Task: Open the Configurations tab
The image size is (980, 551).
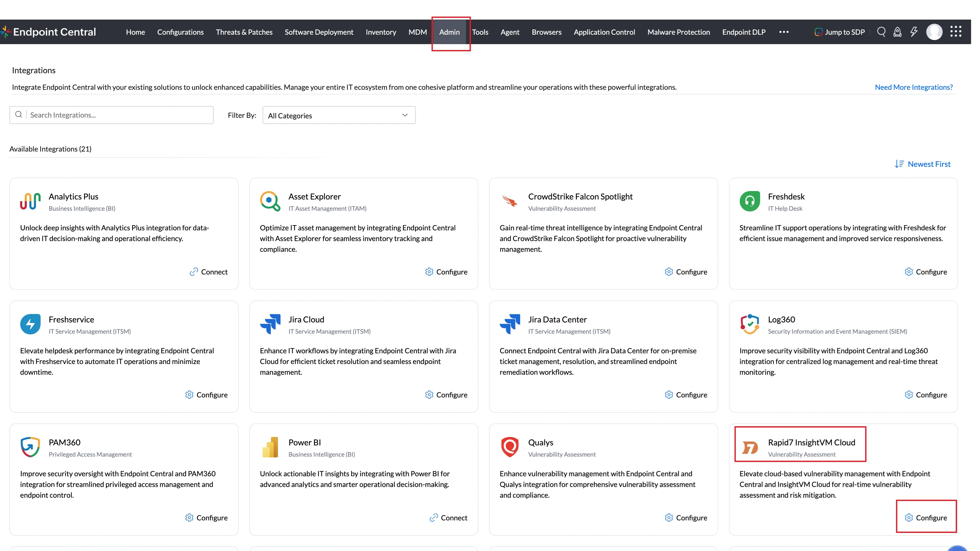Action: (180, 32)
